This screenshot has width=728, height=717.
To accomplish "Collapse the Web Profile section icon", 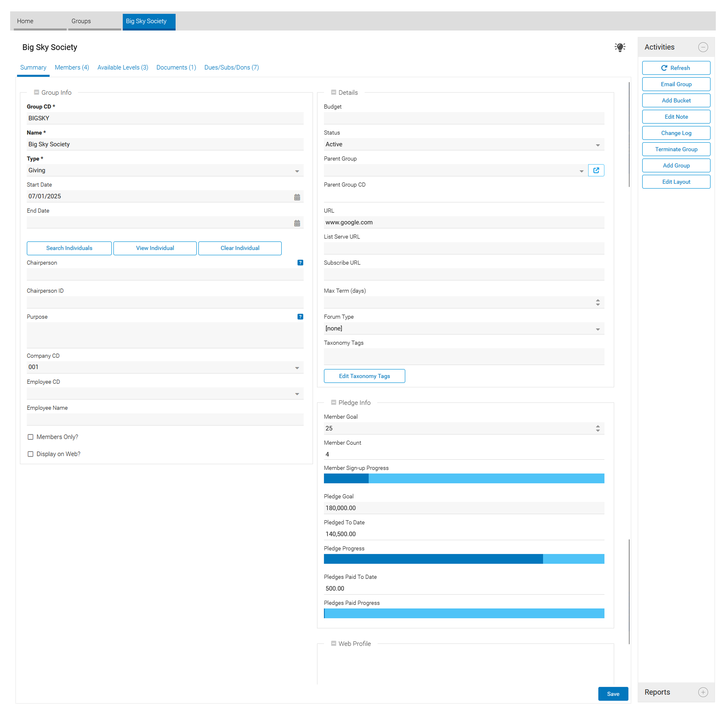I will [x=334, y=643].
